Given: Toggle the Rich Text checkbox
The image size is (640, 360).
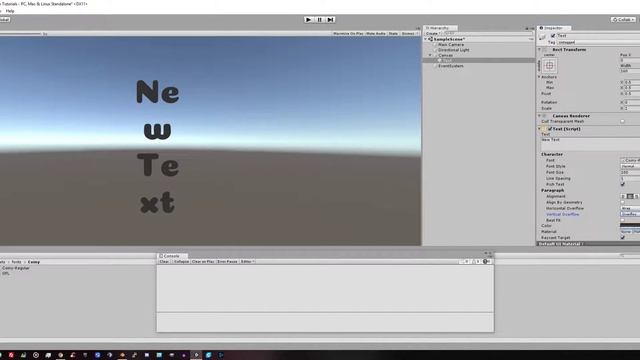Looking at the screenshot, I should click(x=623, y=184).
